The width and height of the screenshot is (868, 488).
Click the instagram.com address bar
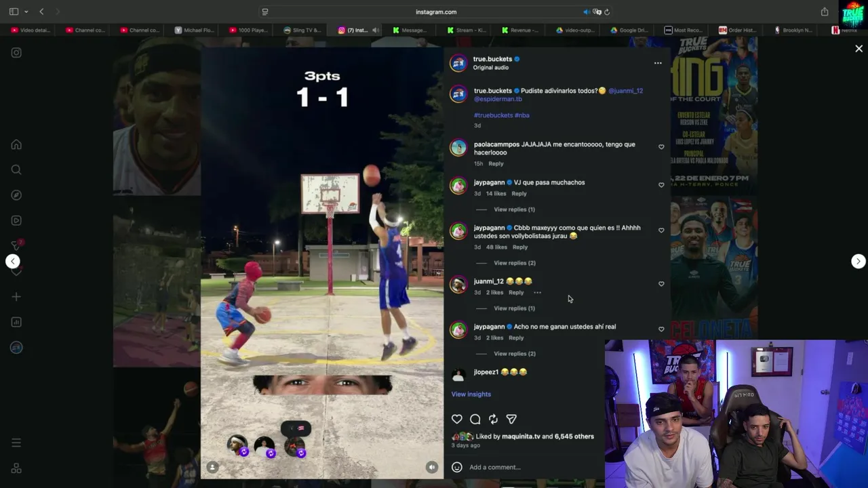point(436,12)
